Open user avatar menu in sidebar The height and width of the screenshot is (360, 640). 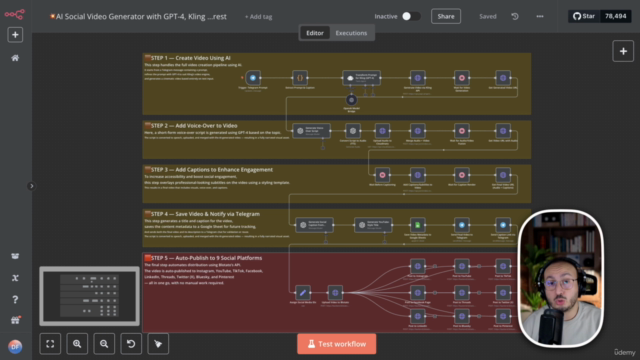(15, 347)
